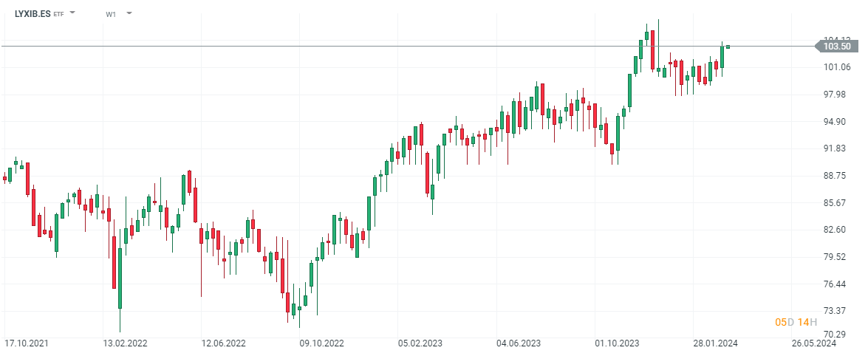Click the 91.83 price axis value

point(836,148)
